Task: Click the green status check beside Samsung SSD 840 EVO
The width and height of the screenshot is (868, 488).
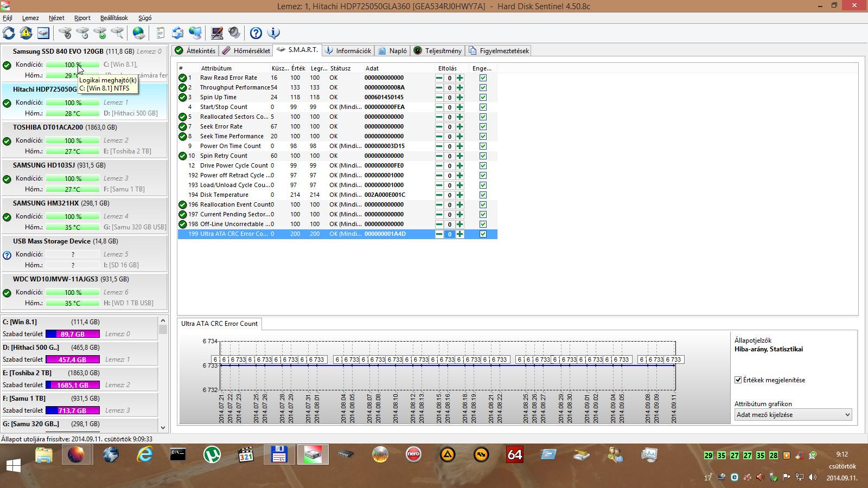Action: click(7, 65)
